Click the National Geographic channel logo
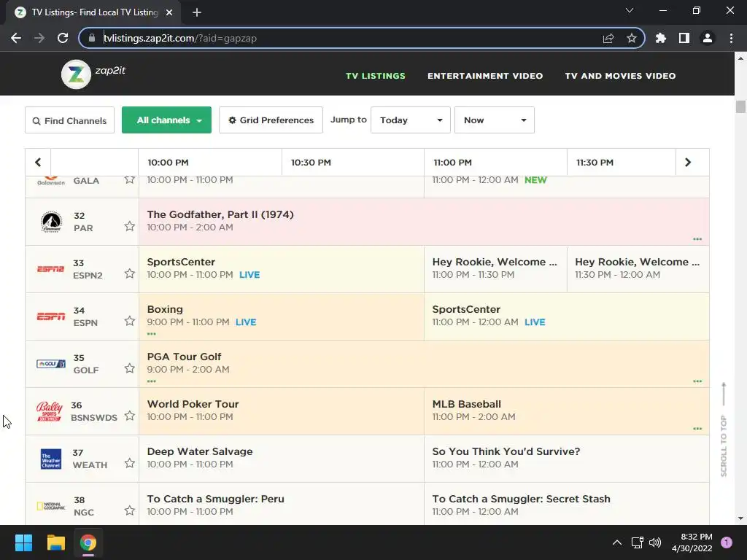This screenshot has width=747, height=560. (x=51, y=506)
